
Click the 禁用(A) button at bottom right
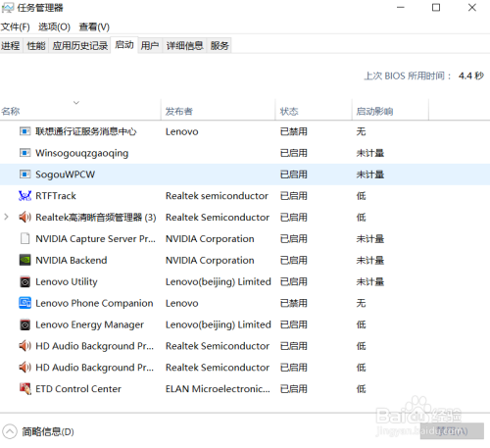pyautogui.click(x=452, y=431)
